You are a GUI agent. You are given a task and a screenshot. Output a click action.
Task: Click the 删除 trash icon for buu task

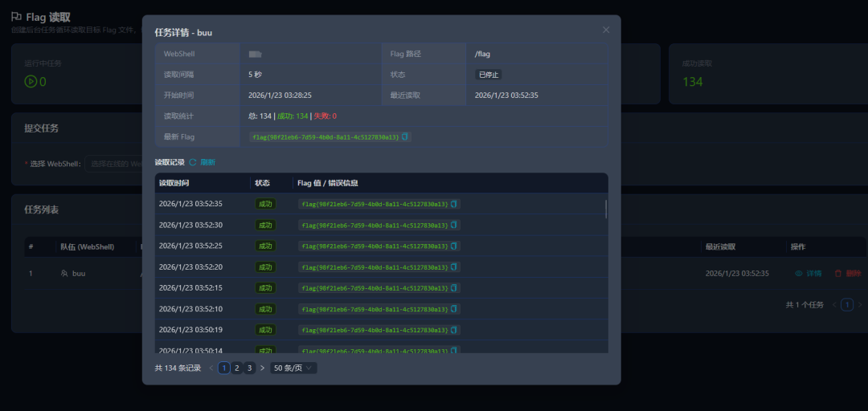[x=838, y=274]
